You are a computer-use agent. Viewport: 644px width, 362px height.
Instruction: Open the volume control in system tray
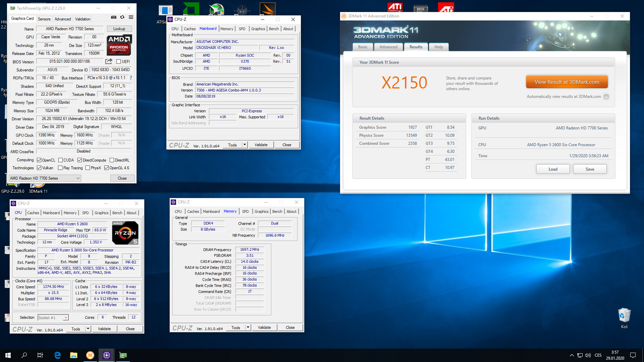click(588, 355)
